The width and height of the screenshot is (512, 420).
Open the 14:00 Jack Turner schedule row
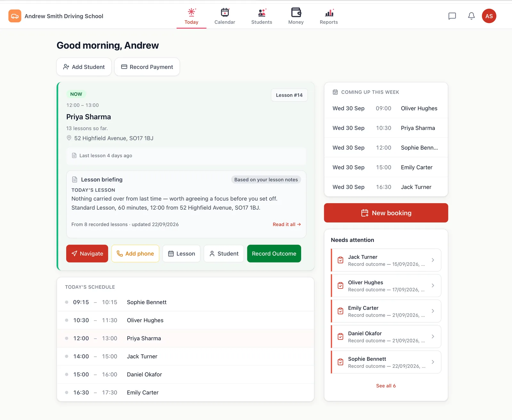(186, 356)
